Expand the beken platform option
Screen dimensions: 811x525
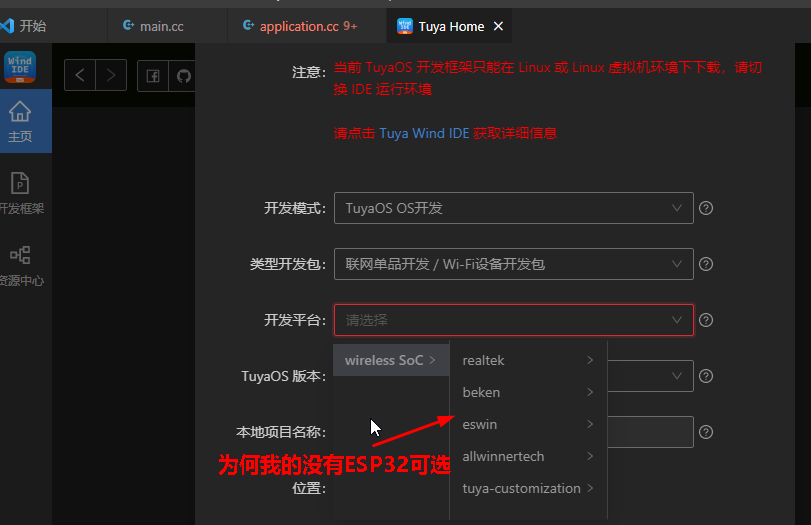click(528, 392)
